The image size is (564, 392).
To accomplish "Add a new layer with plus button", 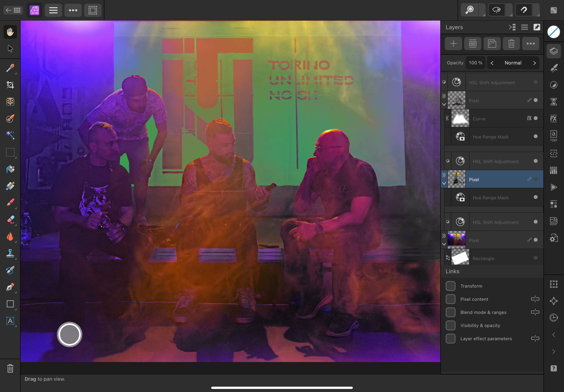I will [453, 44].
